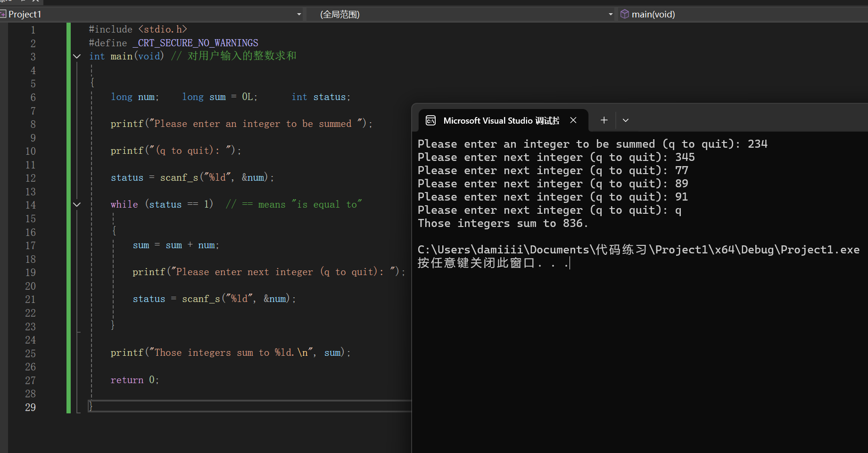The image size is (868, 453).
Task: Click the purple cube icon beside main(void)
Action: point(625,14)
